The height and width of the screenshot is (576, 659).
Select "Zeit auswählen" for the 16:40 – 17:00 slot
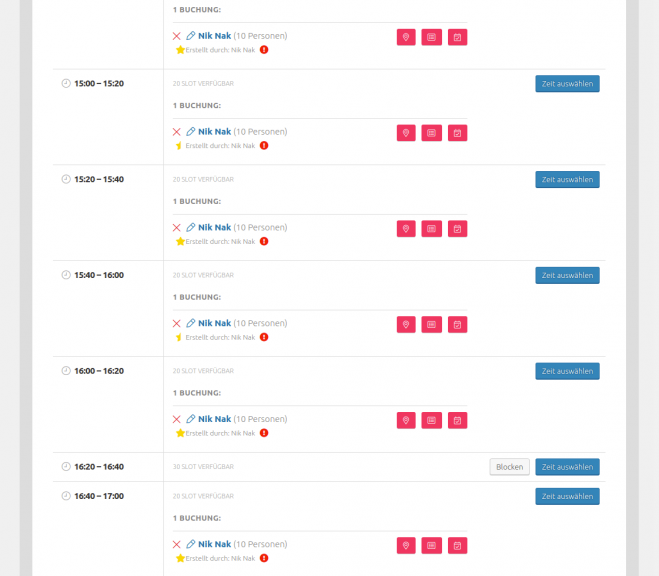click(x=567, y=497)
